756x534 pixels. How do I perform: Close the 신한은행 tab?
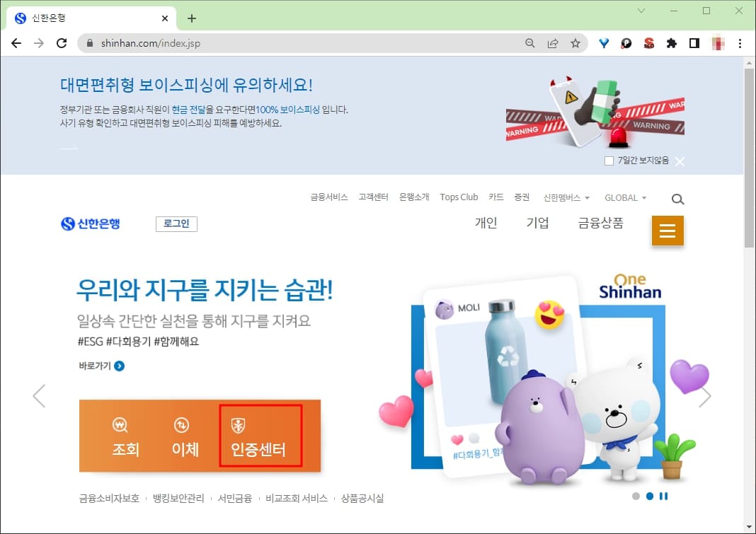click(165, 18)
